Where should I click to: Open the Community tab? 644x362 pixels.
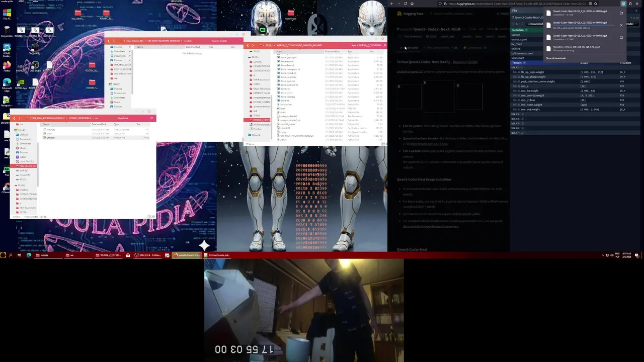[475, 48]
